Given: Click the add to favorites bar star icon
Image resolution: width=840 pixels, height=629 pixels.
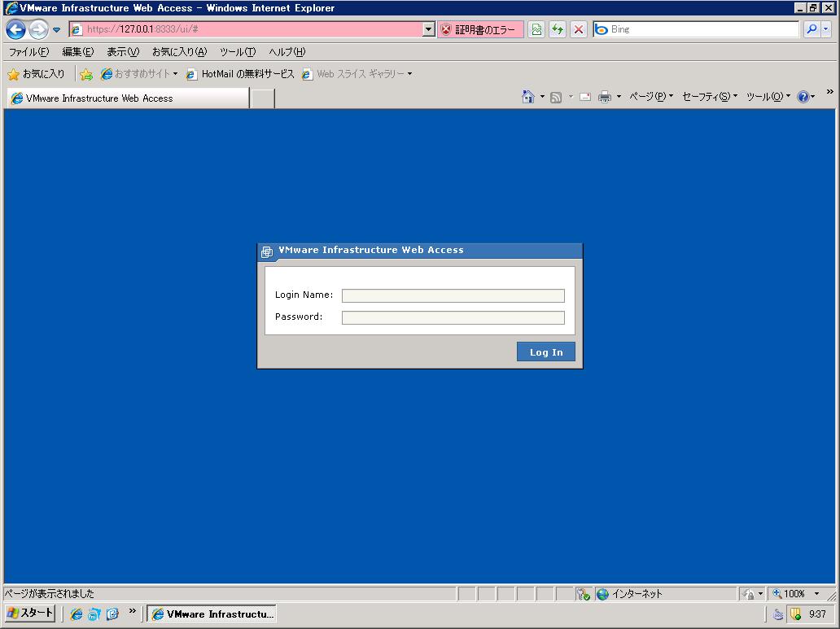Looking at the screenshot, I should point(85,75).
